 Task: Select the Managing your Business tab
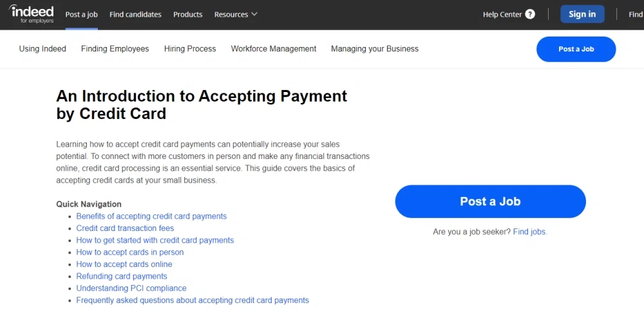[x=375, y=49]
